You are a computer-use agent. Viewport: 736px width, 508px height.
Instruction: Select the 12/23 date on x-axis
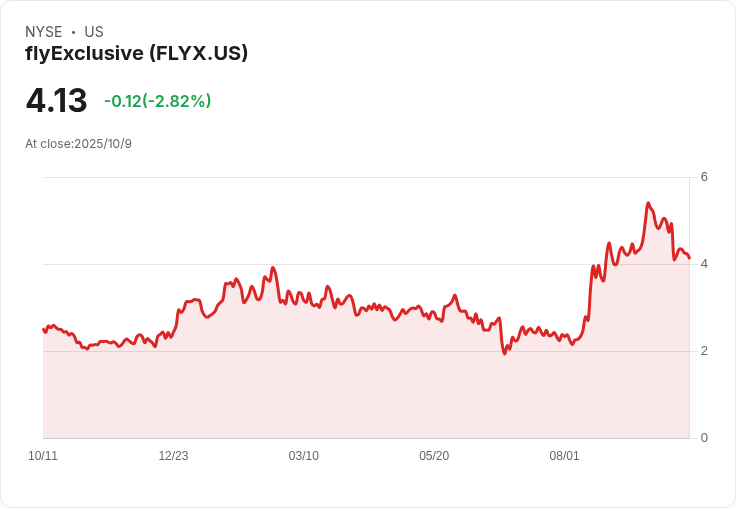pyautogui.click(x=173, y=456)
